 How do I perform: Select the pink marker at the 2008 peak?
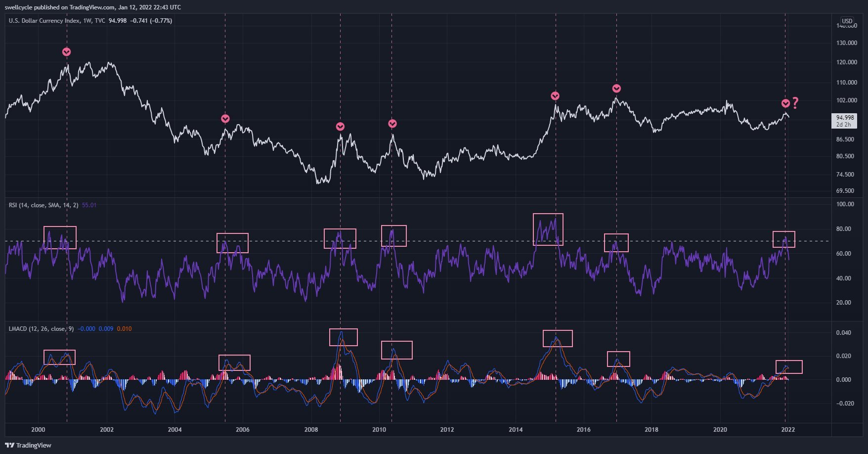340,127
